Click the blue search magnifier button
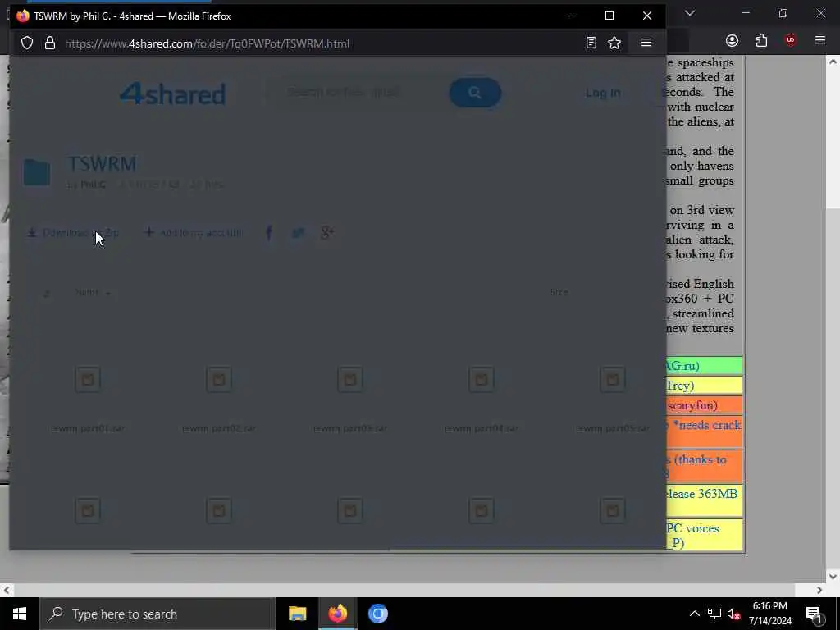Image resolution: width=840 pixels, height=630 pixels. (x=475, y=92)
